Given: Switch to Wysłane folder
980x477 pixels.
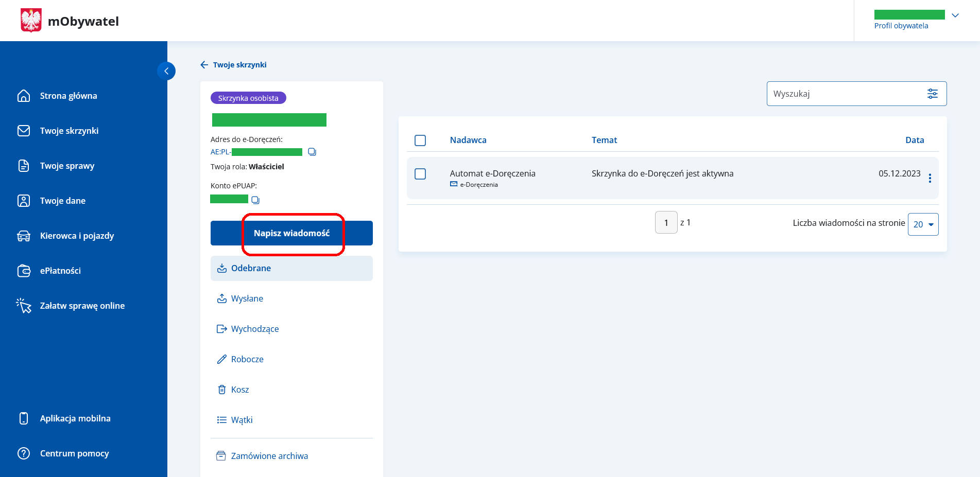Looking at the screenshot, I should (247, 298).
